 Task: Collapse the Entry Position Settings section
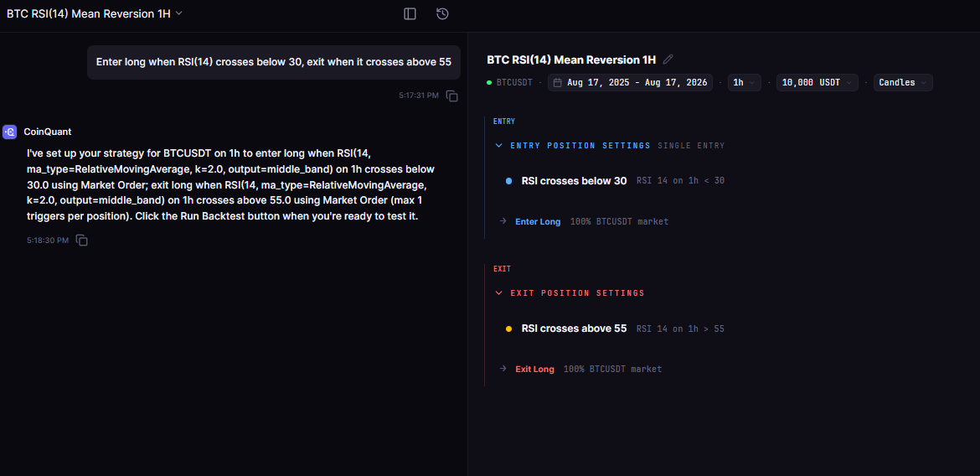(498, 146)
